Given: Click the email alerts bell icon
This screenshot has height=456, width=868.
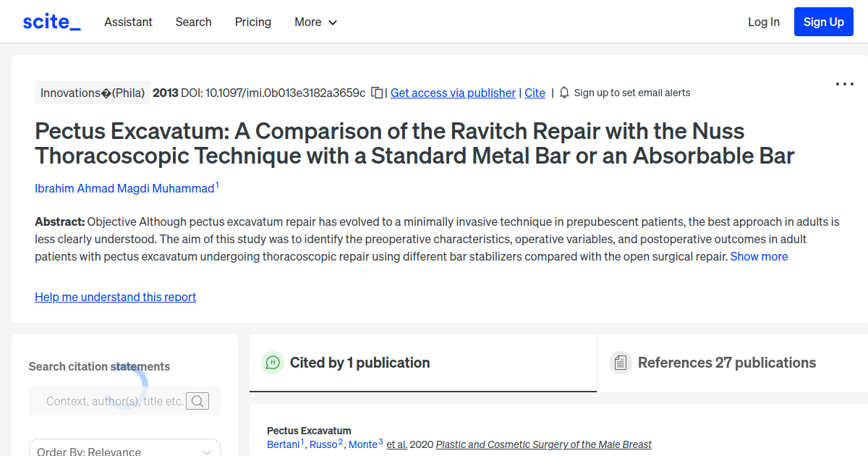Looking at the screenshot, I should [565, 93].
